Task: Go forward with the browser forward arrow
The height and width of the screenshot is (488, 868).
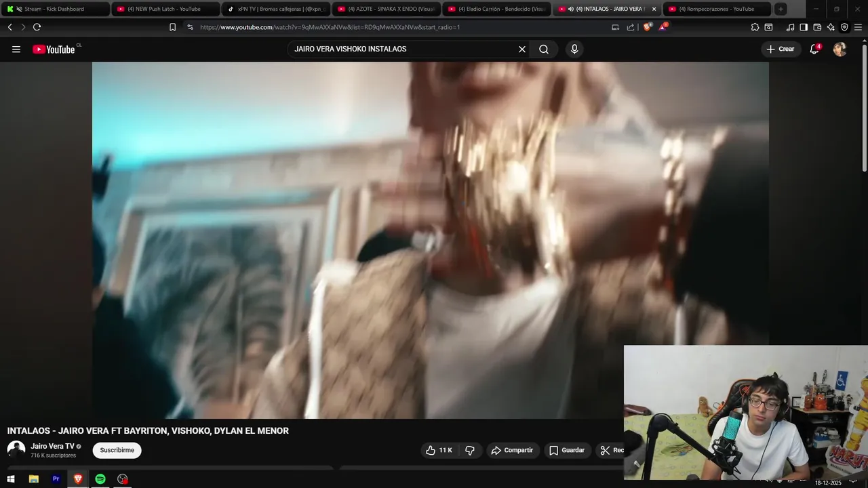Action: pyautogui.click(x=22, y=27)
